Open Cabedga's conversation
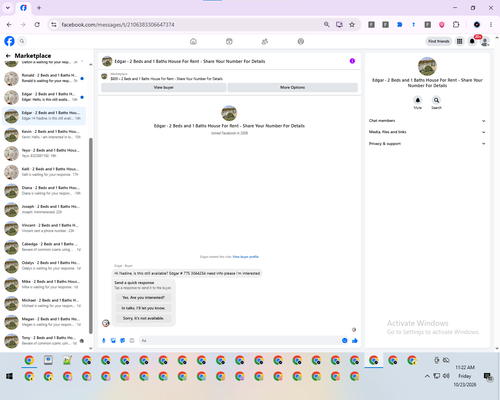This screenshot has width=500, height=400. click(44, 247)
